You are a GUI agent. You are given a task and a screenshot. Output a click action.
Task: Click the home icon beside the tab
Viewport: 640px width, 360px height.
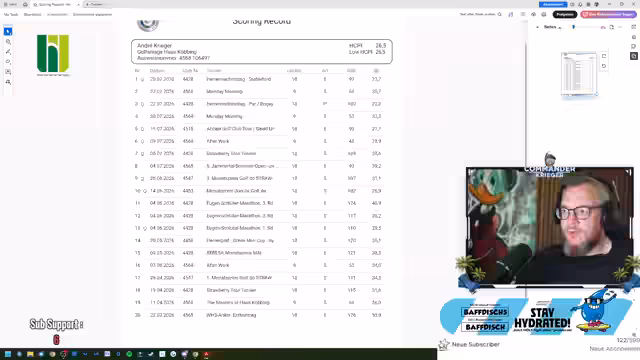click(x=25, y=4)
